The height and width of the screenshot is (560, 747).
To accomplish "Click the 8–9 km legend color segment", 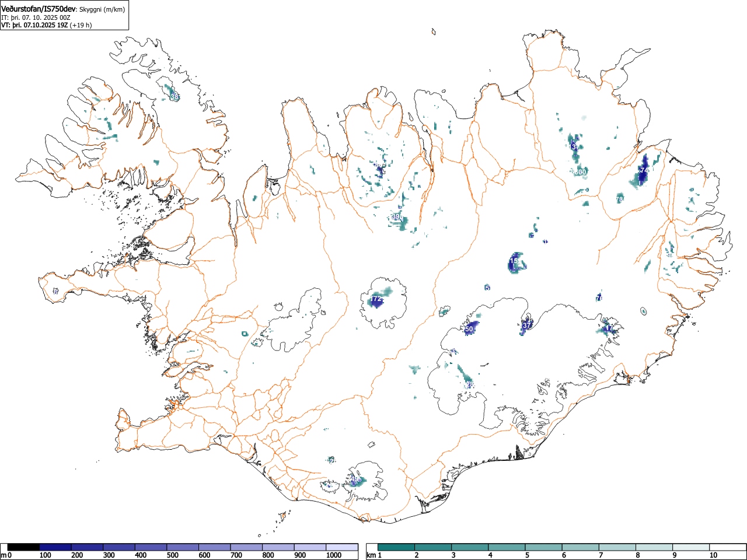I will pyautogui.click(x=654, y=547).
